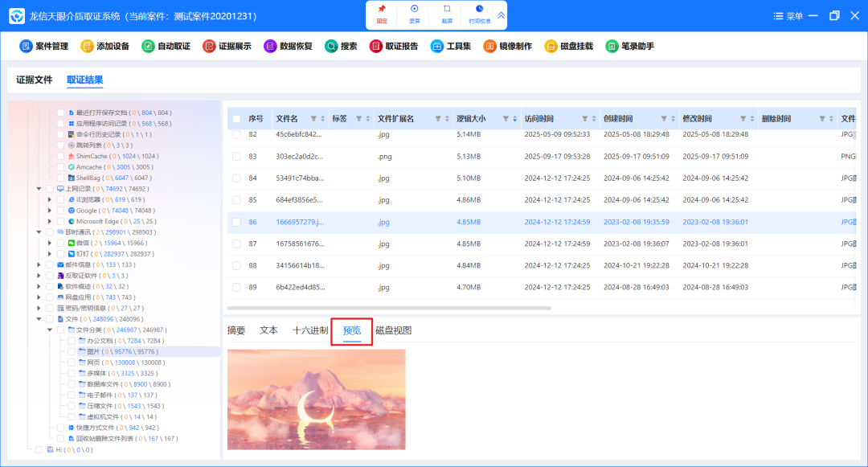Switch to the 十六进制 hex view tab
This screenshot has height=467, width=868.
click(309, 330)
